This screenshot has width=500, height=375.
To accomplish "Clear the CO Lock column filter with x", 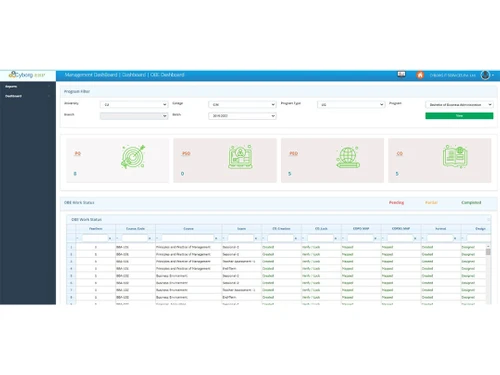I will click(x=336, y=238).
